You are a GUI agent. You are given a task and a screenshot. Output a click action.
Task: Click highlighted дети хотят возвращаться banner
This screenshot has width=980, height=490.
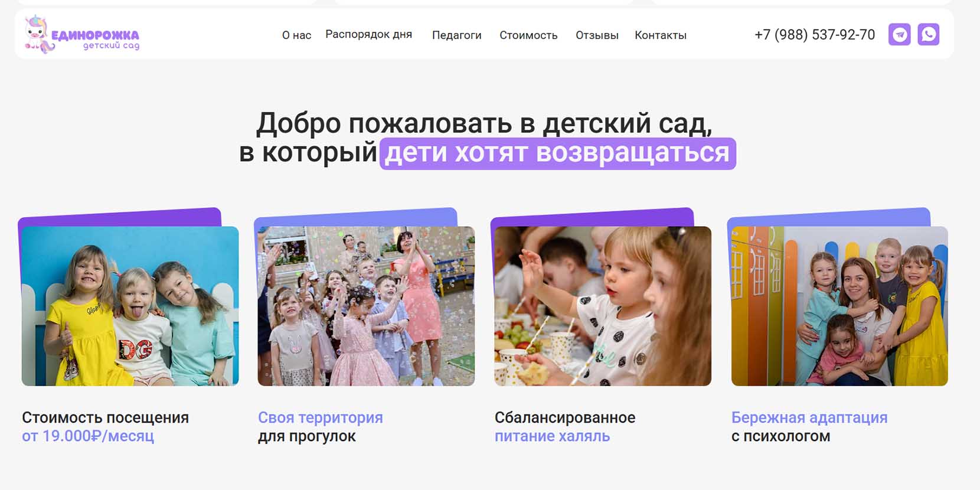click(x=557, y=153)
